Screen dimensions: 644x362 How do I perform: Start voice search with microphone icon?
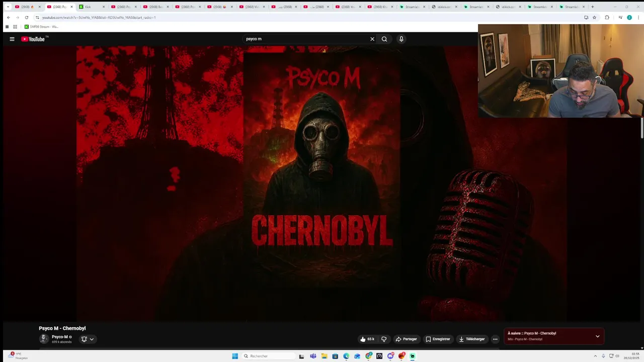[x=401, y=39]
